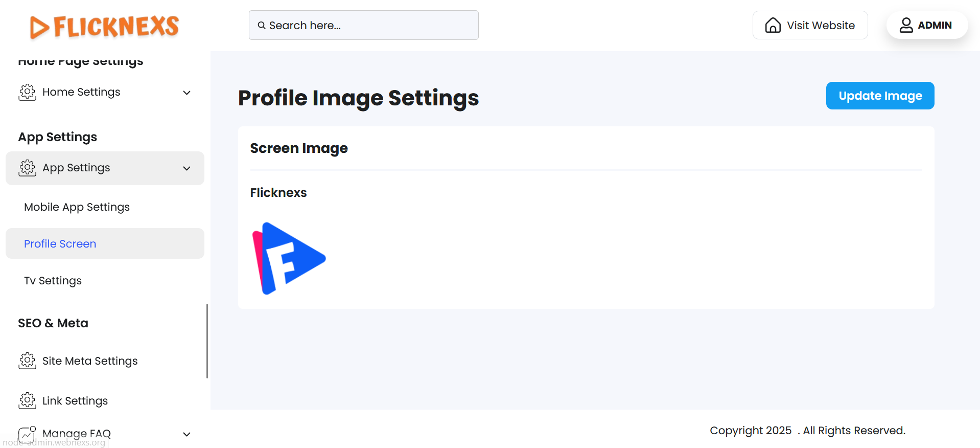Open Tv Settings submenu item
Viewport: 980px width, 448px height.
point(53,281)
